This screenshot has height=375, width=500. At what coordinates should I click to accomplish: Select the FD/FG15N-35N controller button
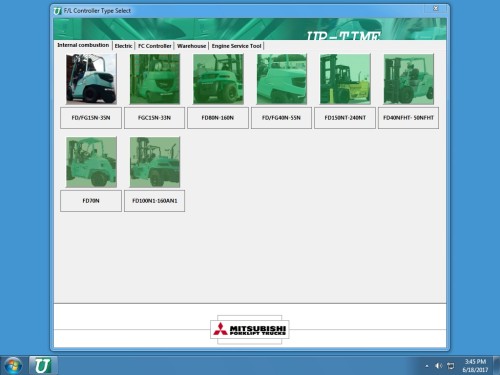[x=91, y=118]
